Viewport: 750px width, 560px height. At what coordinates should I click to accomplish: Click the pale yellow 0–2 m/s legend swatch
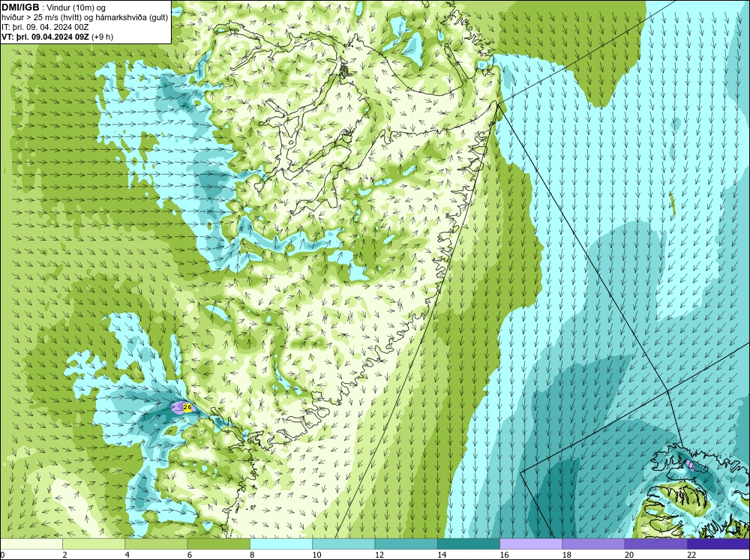point(31,544)
